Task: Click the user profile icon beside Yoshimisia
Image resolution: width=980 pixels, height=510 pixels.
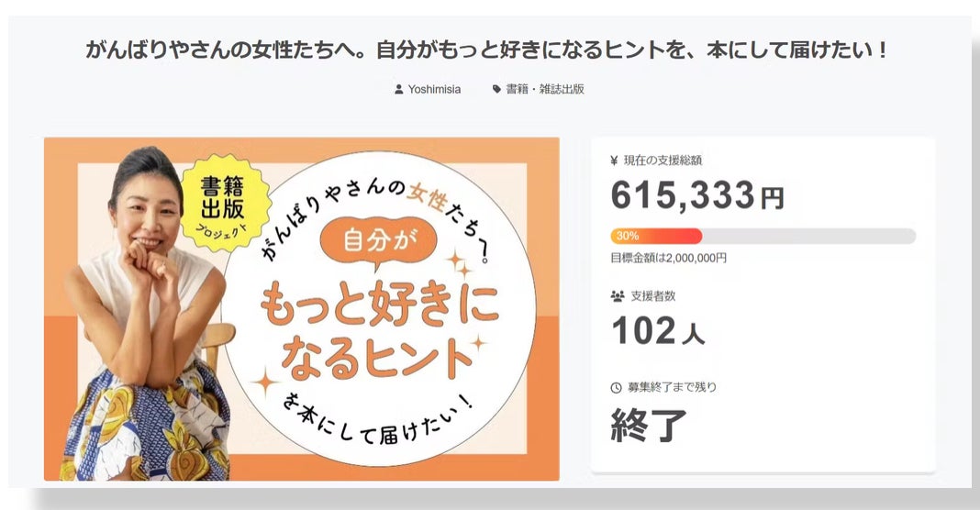Action: coord(398,90)
